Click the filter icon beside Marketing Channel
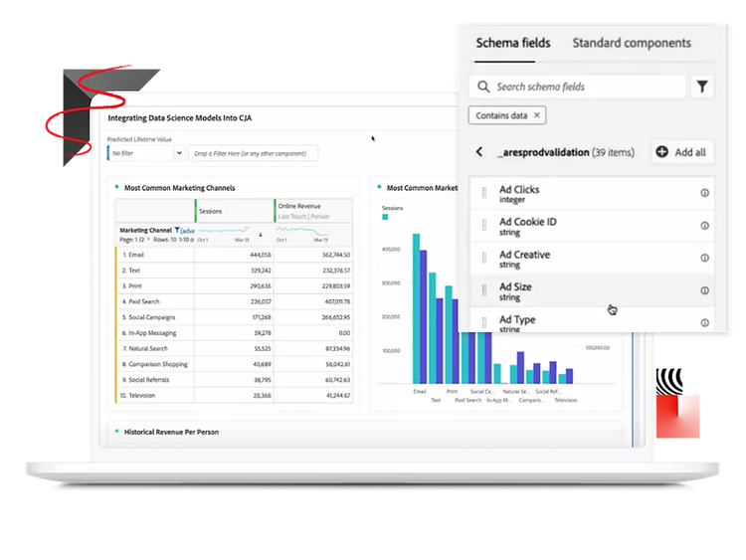Viewport: 746px width, 560px height. coord(177,230)
